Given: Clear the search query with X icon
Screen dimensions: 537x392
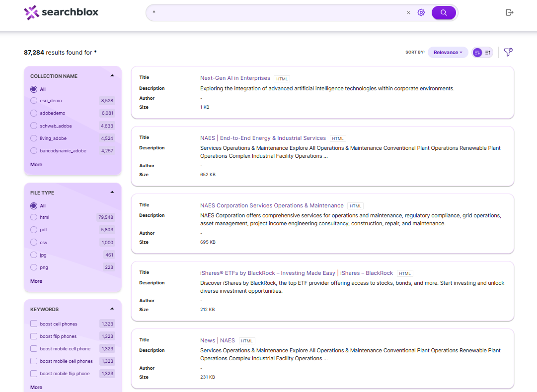Looking at the screenshot, I should 408,13.
